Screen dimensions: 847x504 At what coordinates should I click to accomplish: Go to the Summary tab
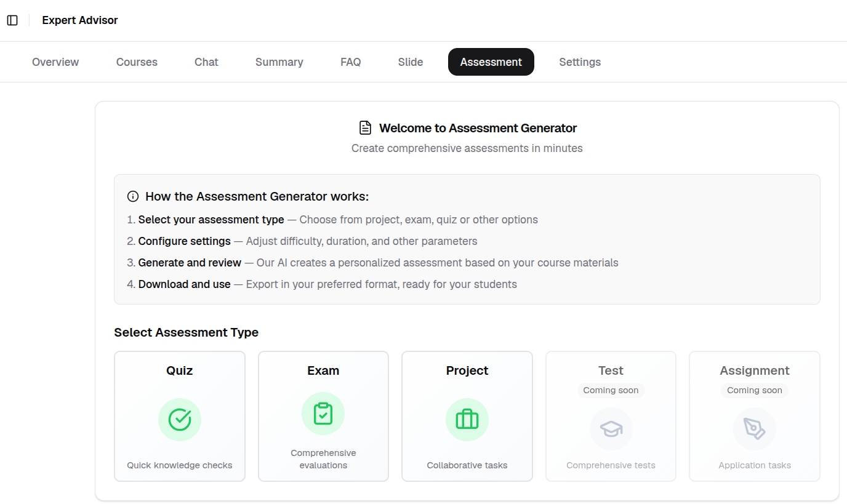point(279,62)
